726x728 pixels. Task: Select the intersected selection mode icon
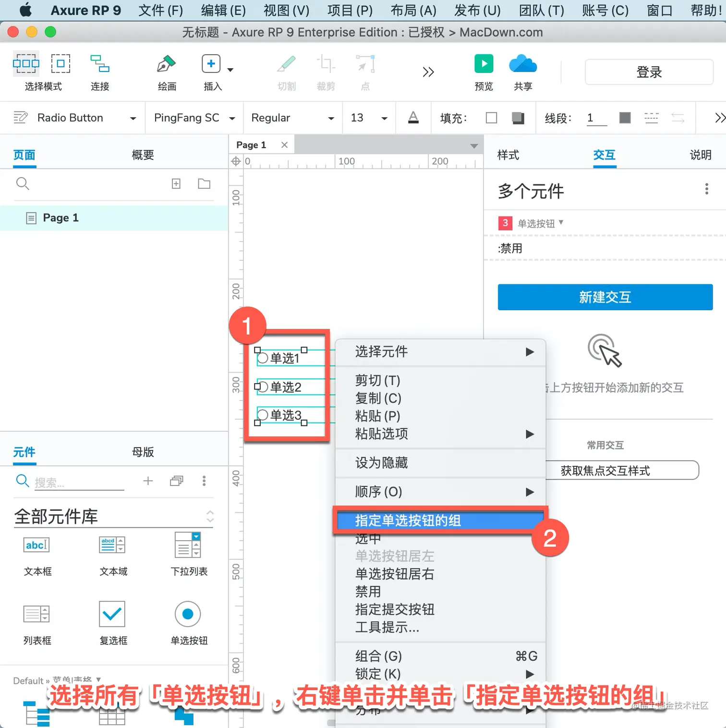tap(26, 63)
